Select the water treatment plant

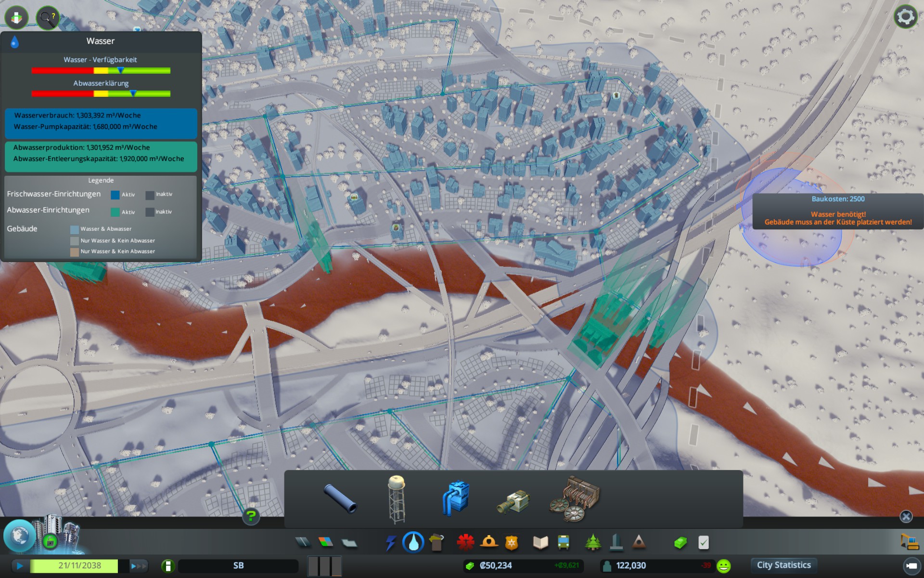575,499
